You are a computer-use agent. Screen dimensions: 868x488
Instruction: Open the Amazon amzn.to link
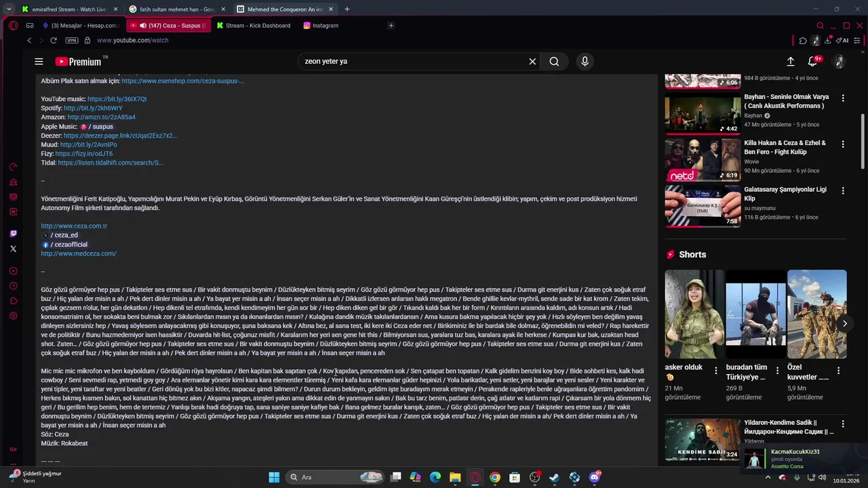101,117
